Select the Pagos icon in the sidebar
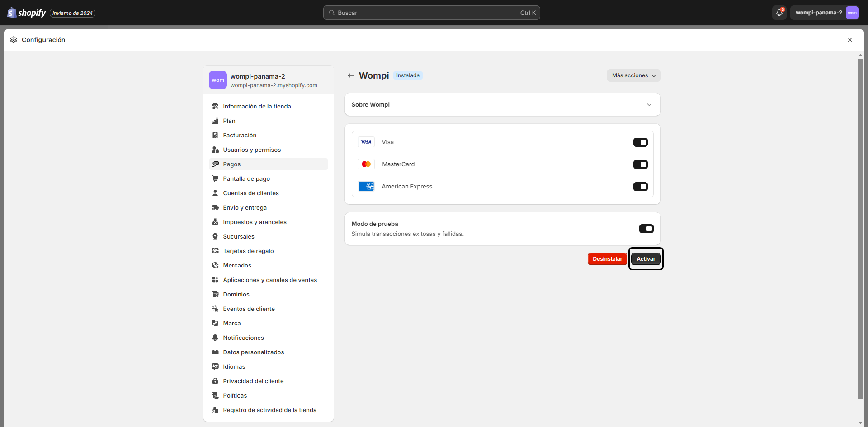The height and width of the screenshot is (427, 868). (216, 164)
